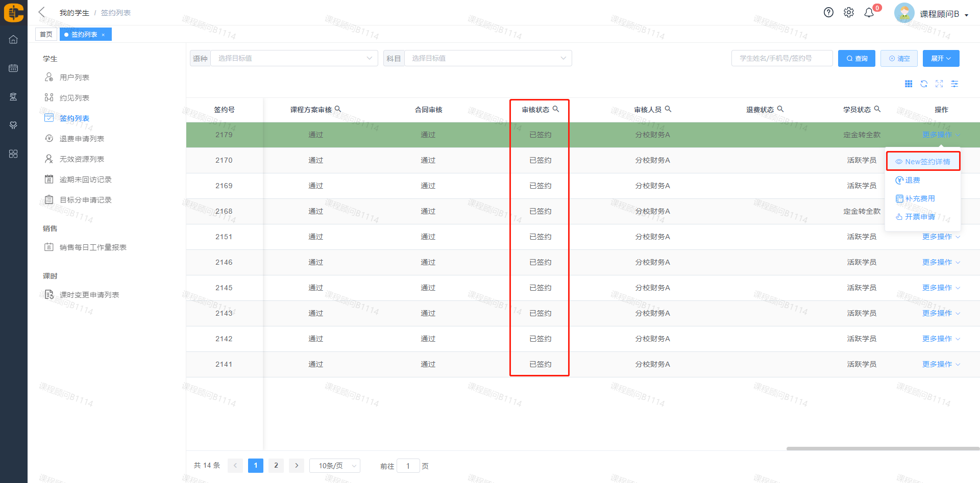Toggle fullscreen table view icon
The image size is (980, 483).
tap(939, 84)
